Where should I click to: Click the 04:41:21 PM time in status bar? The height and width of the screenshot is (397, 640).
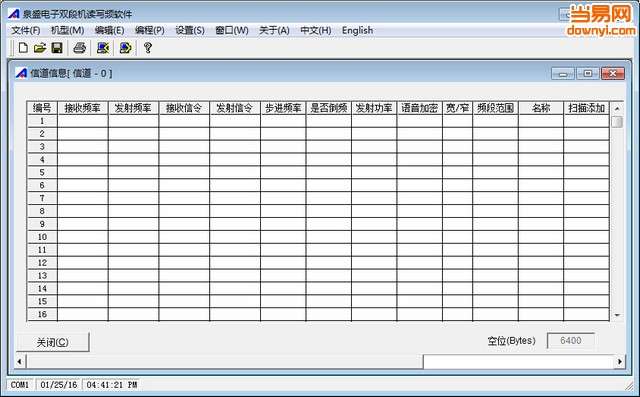[112, 385]
